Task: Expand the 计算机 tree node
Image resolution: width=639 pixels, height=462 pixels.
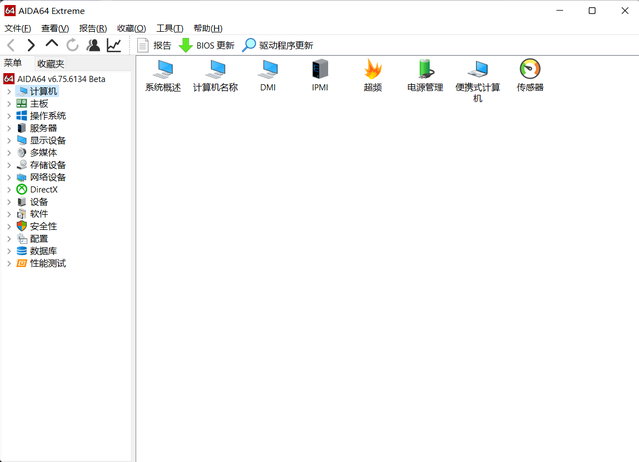Action: [9, 91]
